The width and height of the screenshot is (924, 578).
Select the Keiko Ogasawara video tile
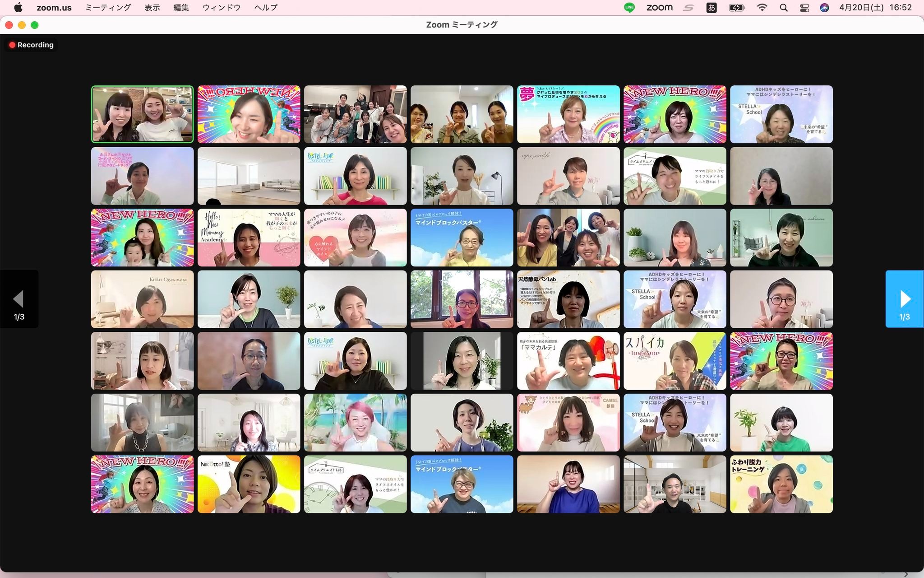(x=142, y=299)
